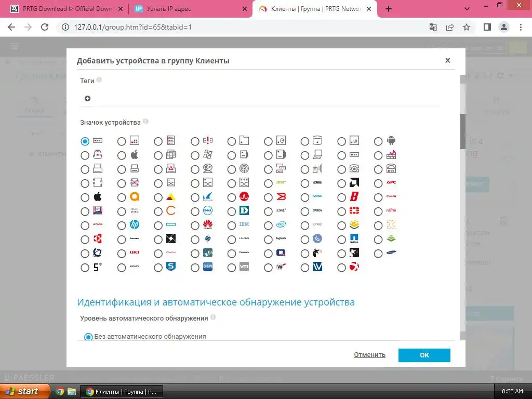532x399 pixels.
Task: Pick the webcam device icon
Action: (208, 169)
